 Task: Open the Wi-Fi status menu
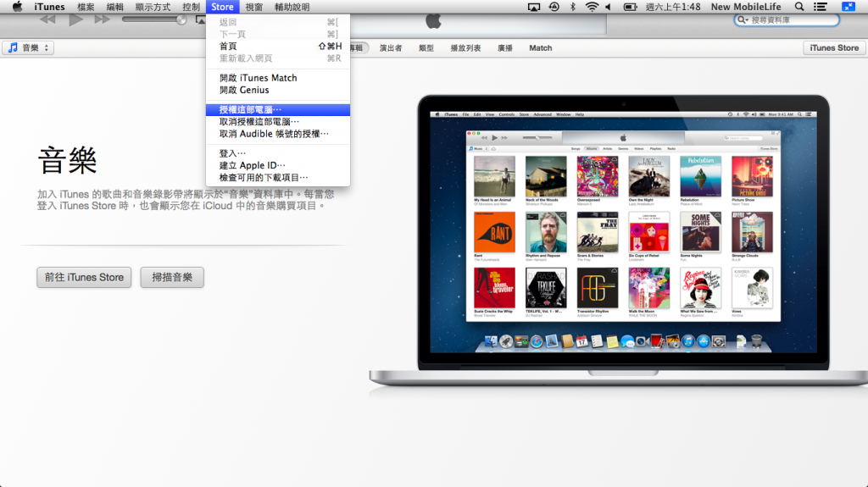[591, 7]
